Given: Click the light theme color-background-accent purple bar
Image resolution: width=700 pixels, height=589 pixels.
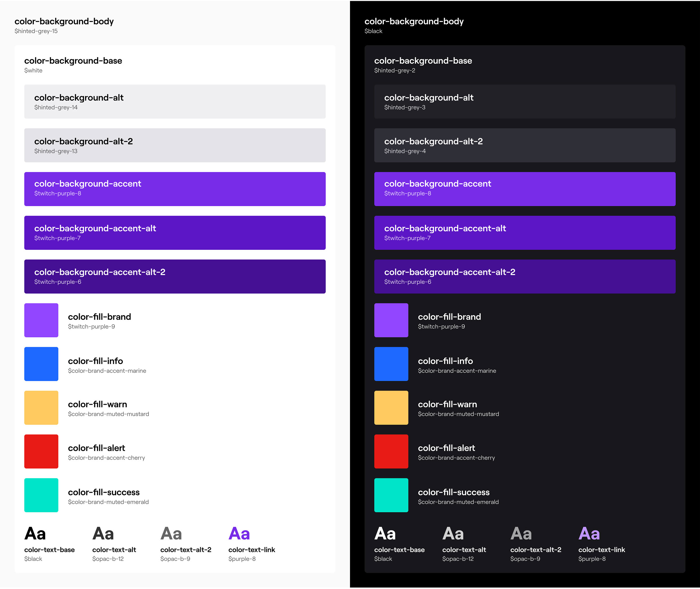Looking at the screenshot, I should 175,189.
